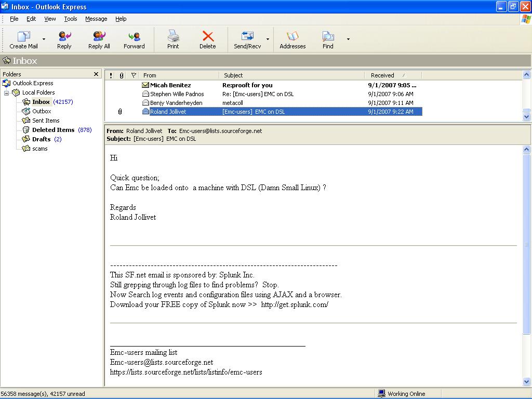Click preview pane scroll up arrow

527,149
